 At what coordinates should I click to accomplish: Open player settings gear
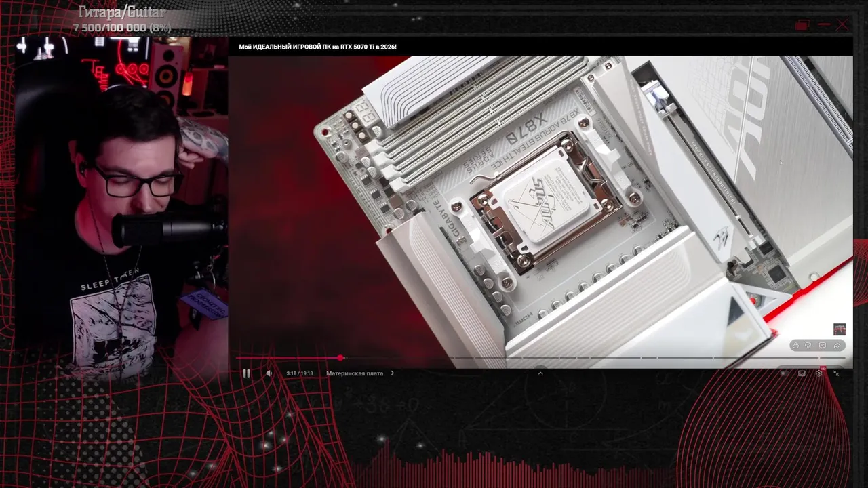click(819, 373)
